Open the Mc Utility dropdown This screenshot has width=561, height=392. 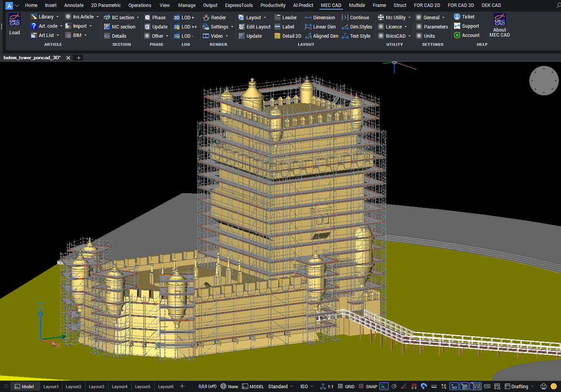pos(410,18)
